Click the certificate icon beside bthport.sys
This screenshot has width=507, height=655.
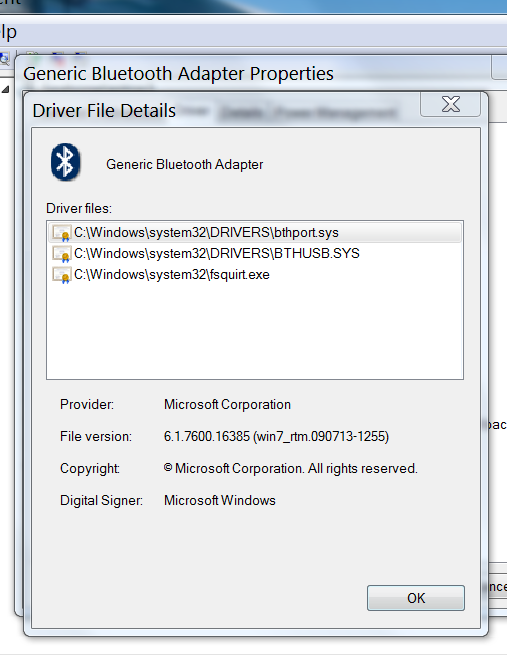click(61, 233)
